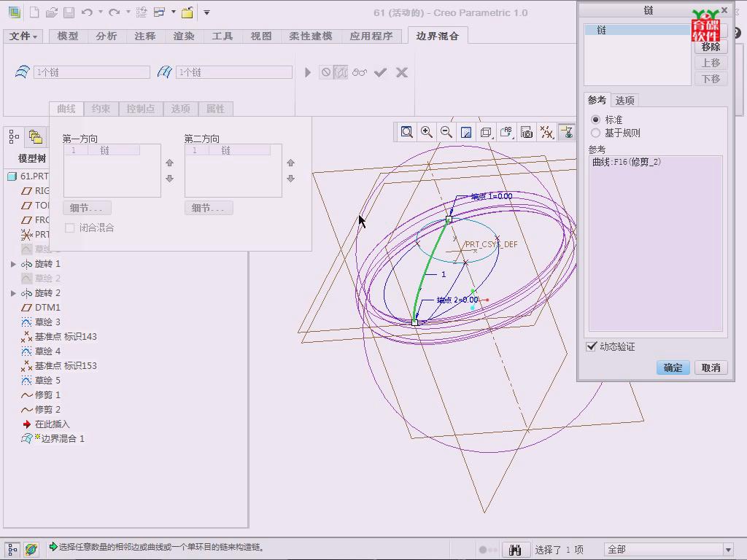Click the second direction 1个链 collector field
Viewport: 747px width, 560px height.
click(234, 72)
